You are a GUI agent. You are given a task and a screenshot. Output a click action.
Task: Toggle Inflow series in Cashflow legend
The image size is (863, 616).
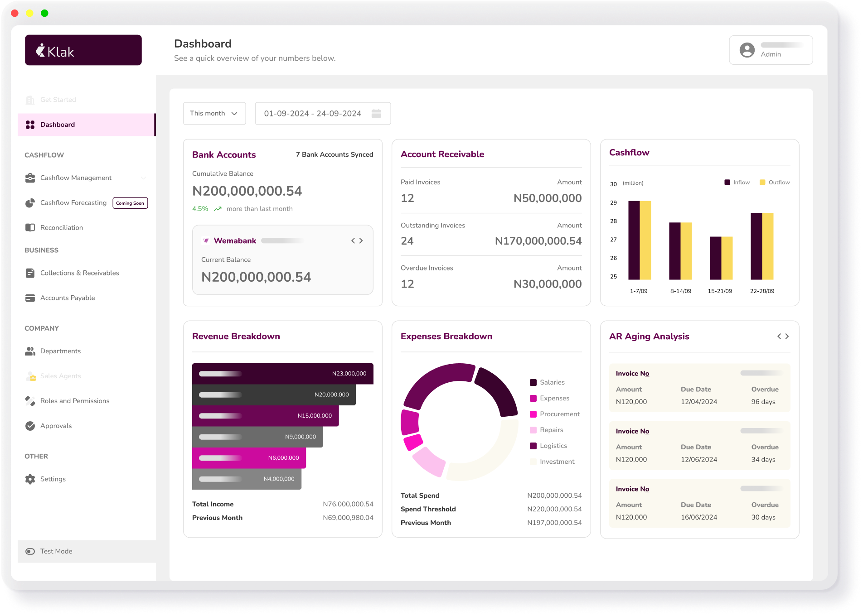737,183
